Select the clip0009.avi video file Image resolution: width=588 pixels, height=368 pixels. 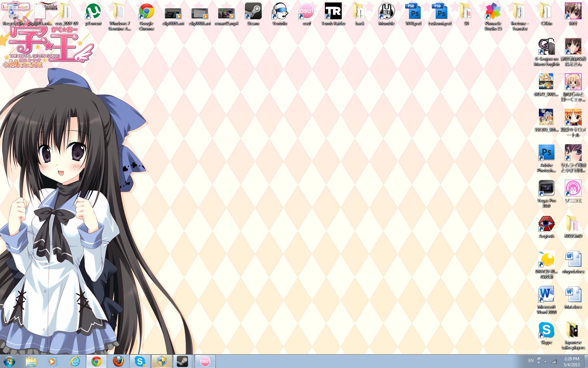coord(173,14)
